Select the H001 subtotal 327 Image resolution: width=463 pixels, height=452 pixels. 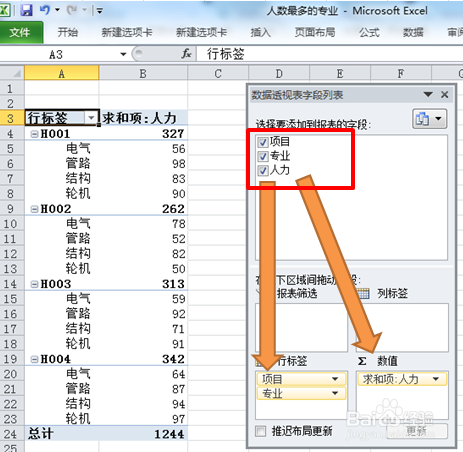(143, 134)
